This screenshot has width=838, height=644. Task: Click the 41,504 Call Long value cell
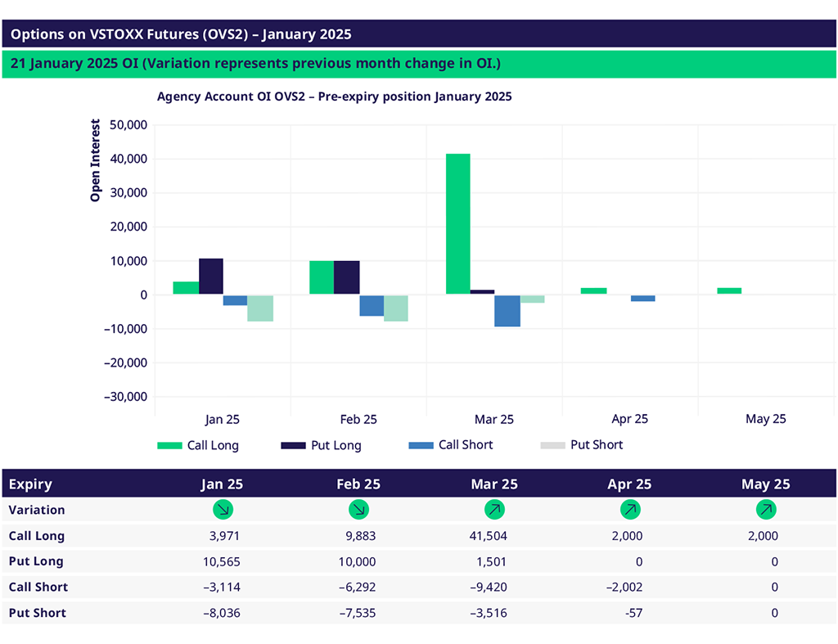click(x=489, y=536)
